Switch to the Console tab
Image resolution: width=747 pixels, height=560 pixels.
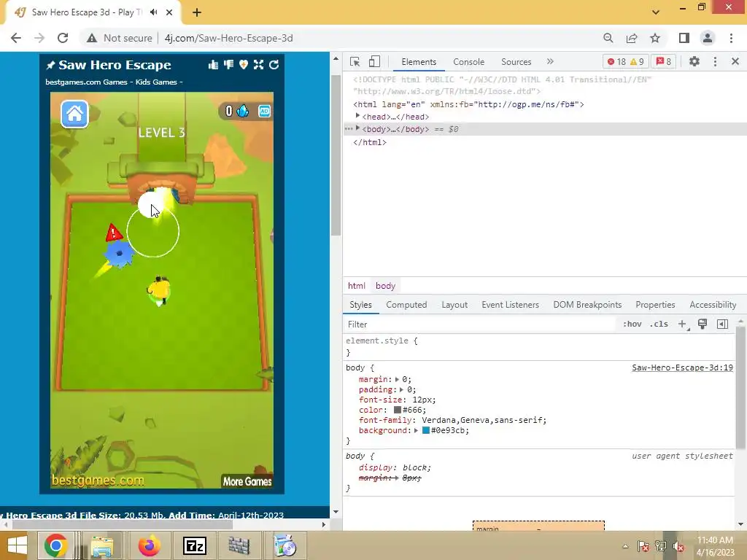469,62
